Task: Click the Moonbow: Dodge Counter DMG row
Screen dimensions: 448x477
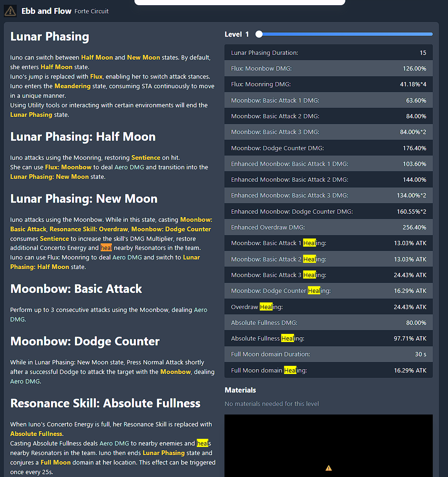Action: [x=328, y=148]
